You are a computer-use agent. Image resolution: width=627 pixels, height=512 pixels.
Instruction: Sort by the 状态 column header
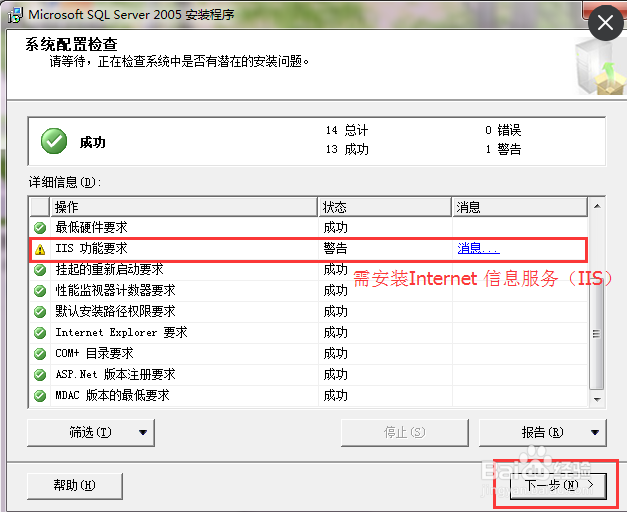click(x=385, y=207)
